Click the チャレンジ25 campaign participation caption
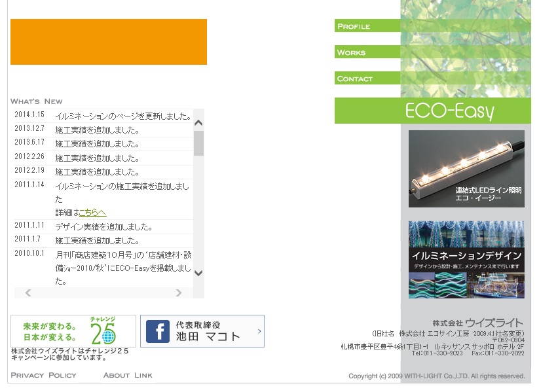539x392 pixels. coord(69,354)
